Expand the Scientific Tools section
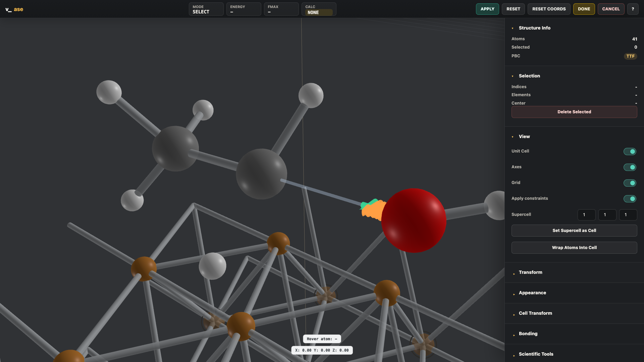This screenshot has width=644, height=362. (x=536, y=354)
